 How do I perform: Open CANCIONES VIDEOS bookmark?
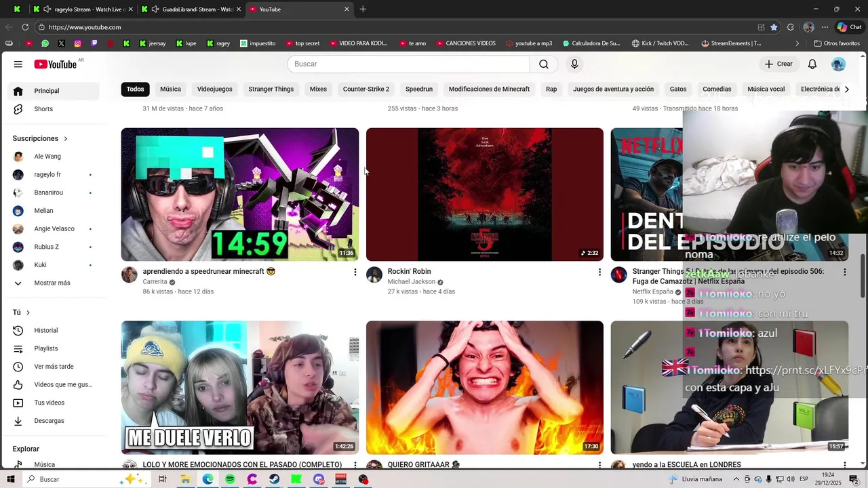pos(465,43)
